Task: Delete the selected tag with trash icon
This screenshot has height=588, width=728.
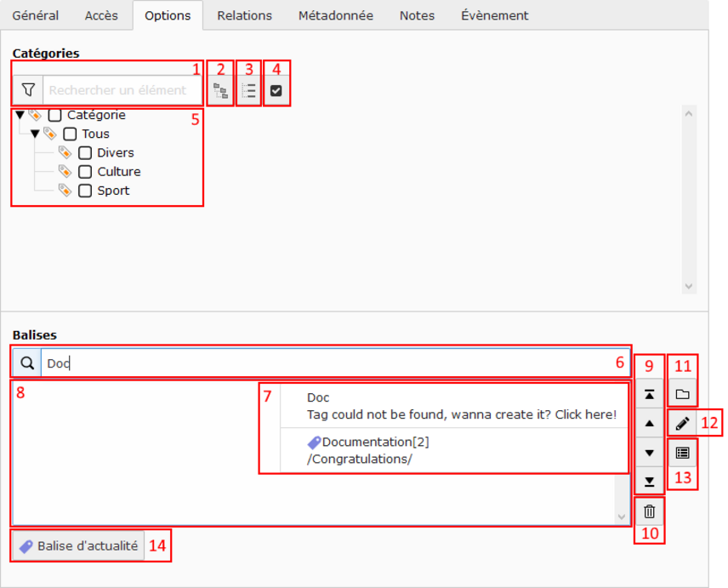Action: [650, 512]
